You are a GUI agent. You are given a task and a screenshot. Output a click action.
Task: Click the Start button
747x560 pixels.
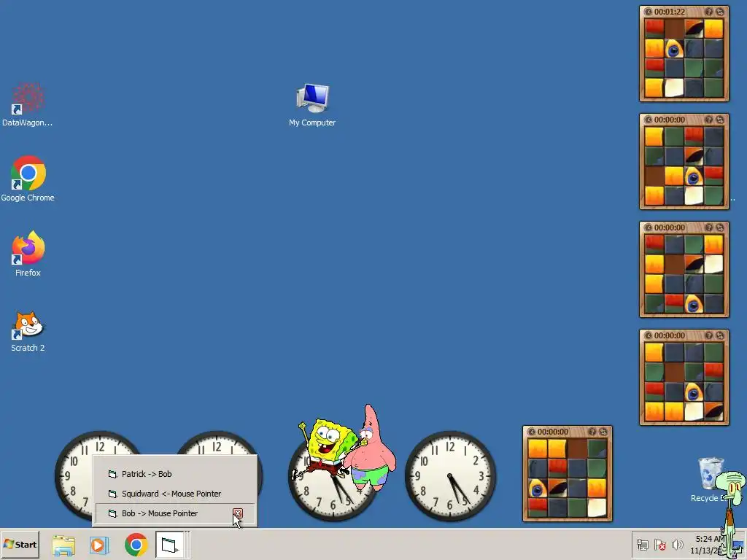point(20,544)
